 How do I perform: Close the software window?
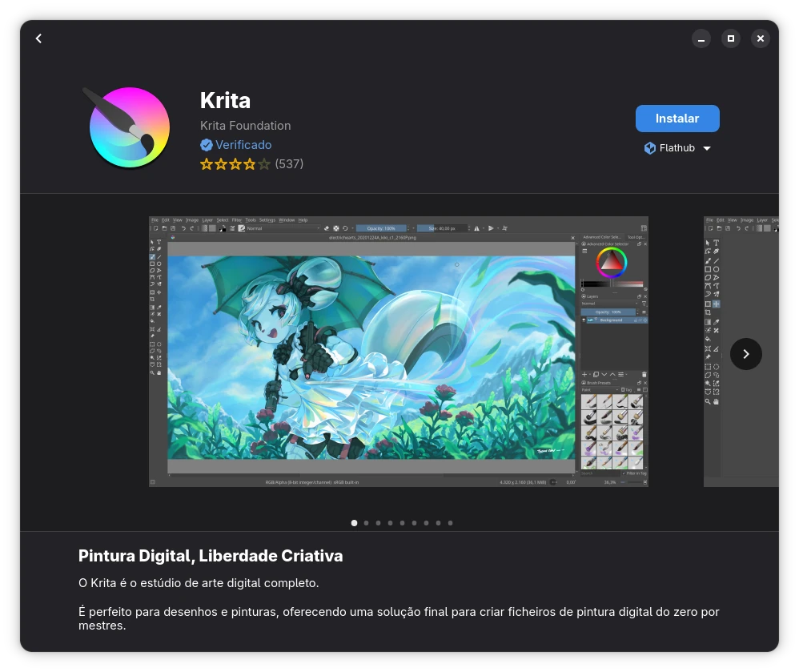761,38
